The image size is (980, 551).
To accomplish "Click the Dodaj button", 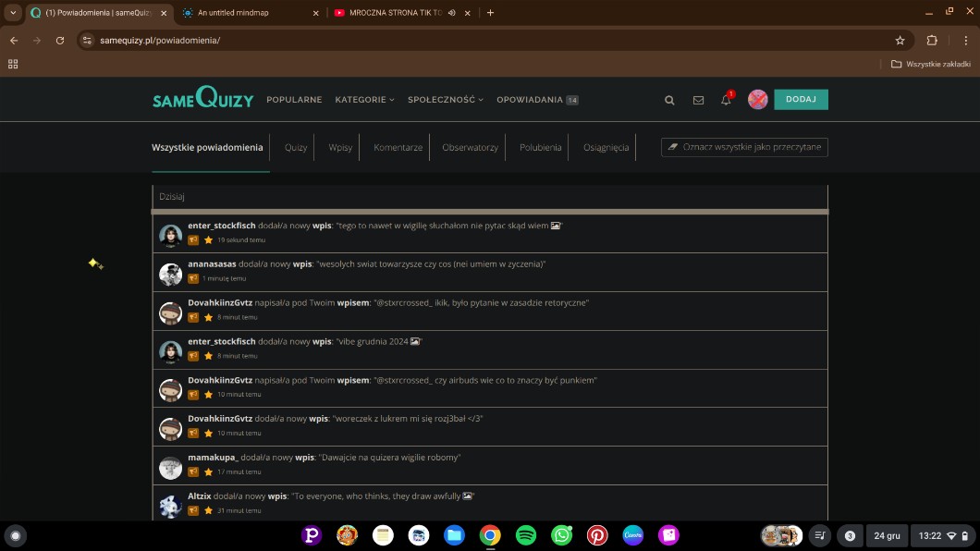I will point(801,100).
